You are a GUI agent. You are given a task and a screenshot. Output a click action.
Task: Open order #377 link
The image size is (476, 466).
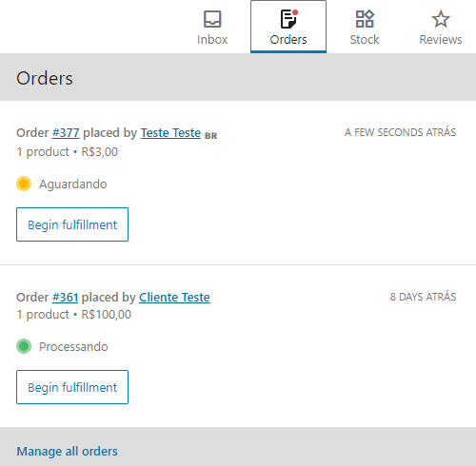tap(66, 133)
